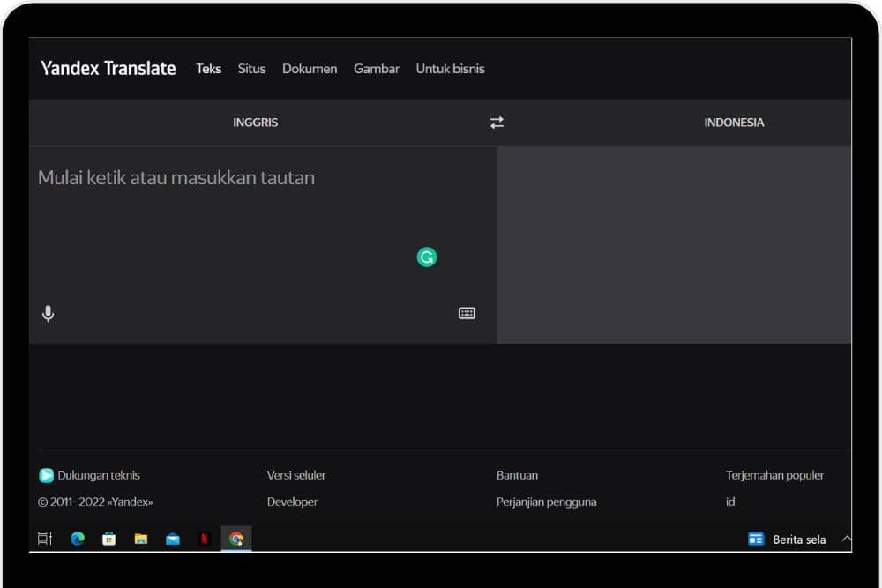This screenshot has height=588, width=882.
Task: Click the green Grammarly icon
Action: click(x=426, y=257)
